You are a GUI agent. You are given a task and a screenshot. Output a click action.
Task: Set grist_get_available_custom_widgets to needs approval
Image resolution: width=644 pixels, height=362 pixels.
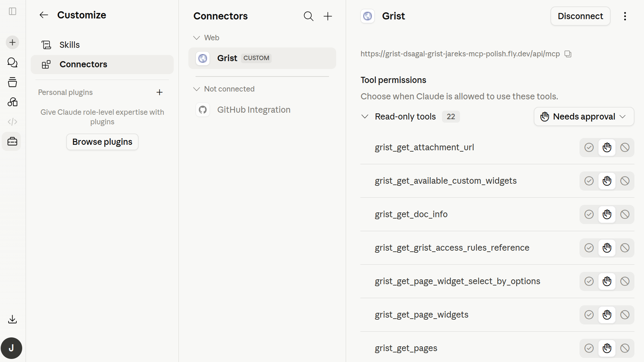pyautogui.click(x=607, y=181)
